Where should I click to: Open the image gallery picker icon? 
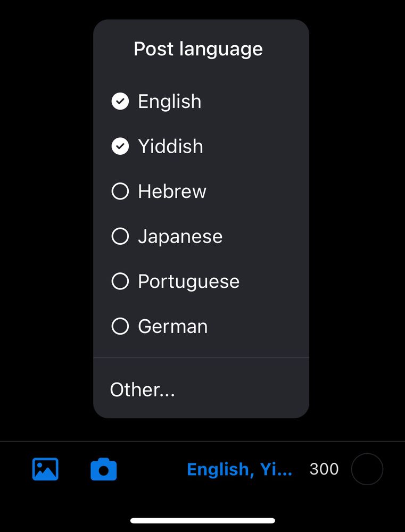tap(45, 469)
